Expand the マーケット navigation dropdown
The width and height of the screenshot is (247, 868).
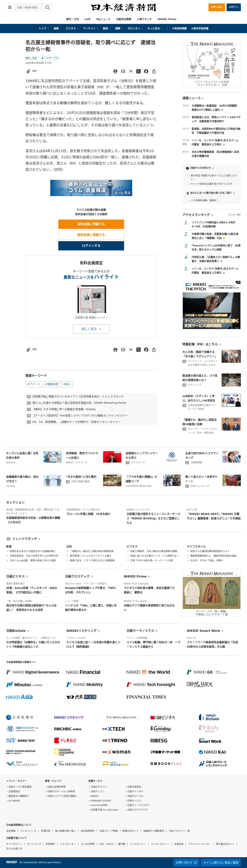[91, 28]
